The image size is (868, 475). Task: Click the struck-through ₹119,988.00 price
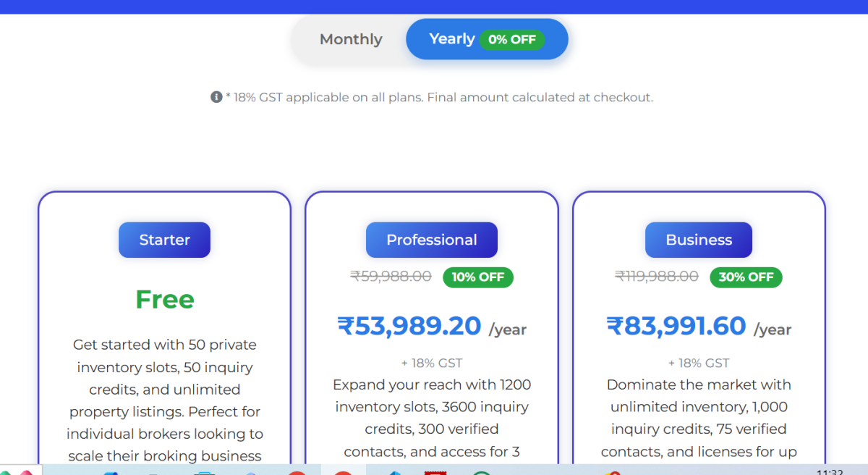pyautogui.click(x=657, y=276)
